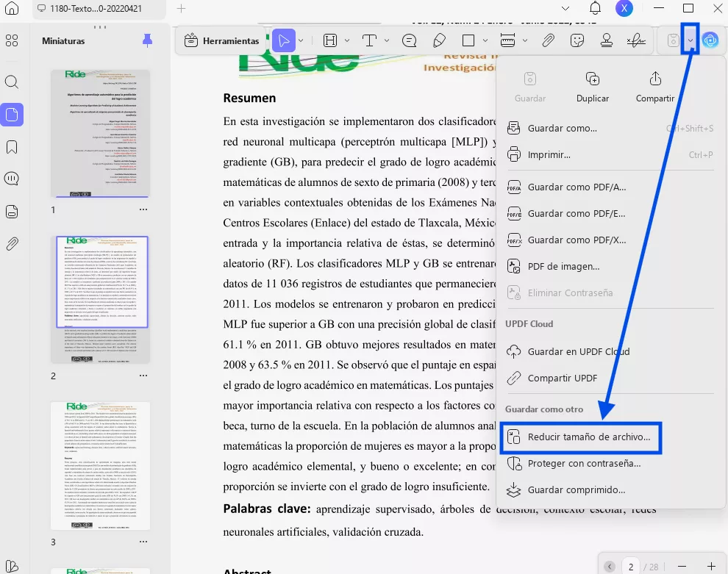Switch to the 1180-Texto document tab

tap(99, 9)
